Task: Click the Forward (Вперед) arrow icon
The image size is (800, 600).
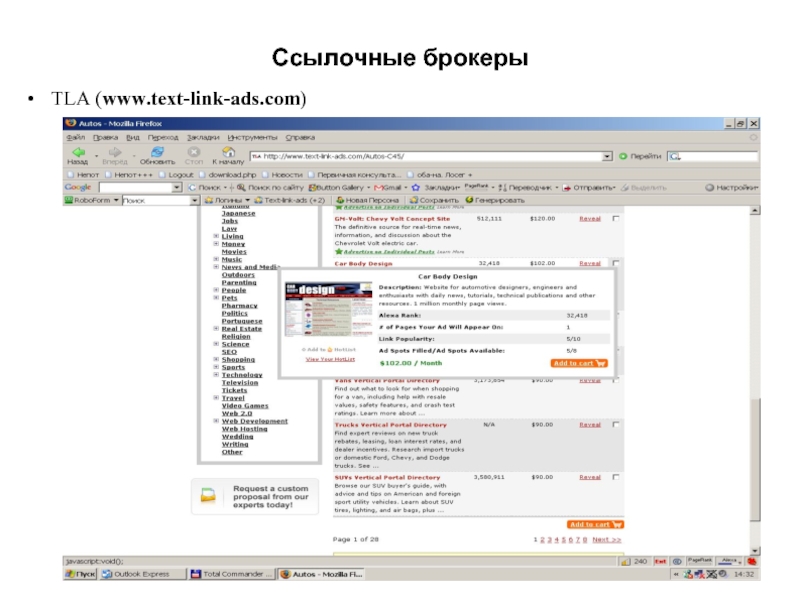Action: point(115,152)
